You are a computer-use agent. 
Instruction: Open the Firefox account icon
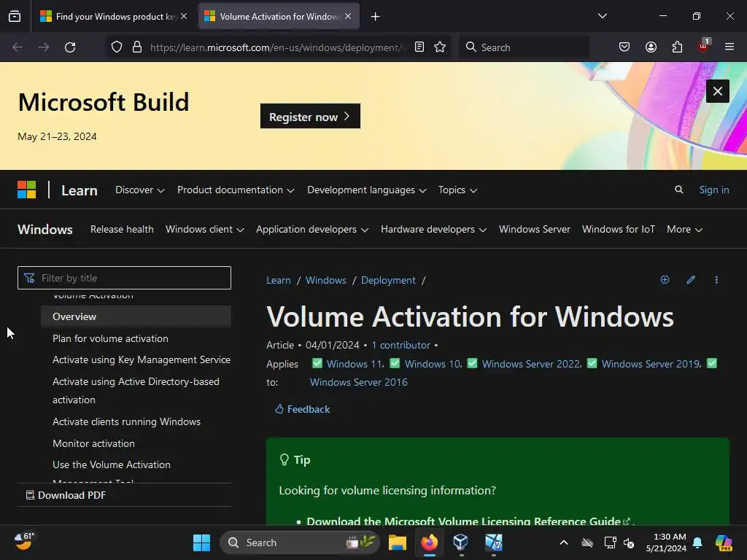tap(651, 47)
